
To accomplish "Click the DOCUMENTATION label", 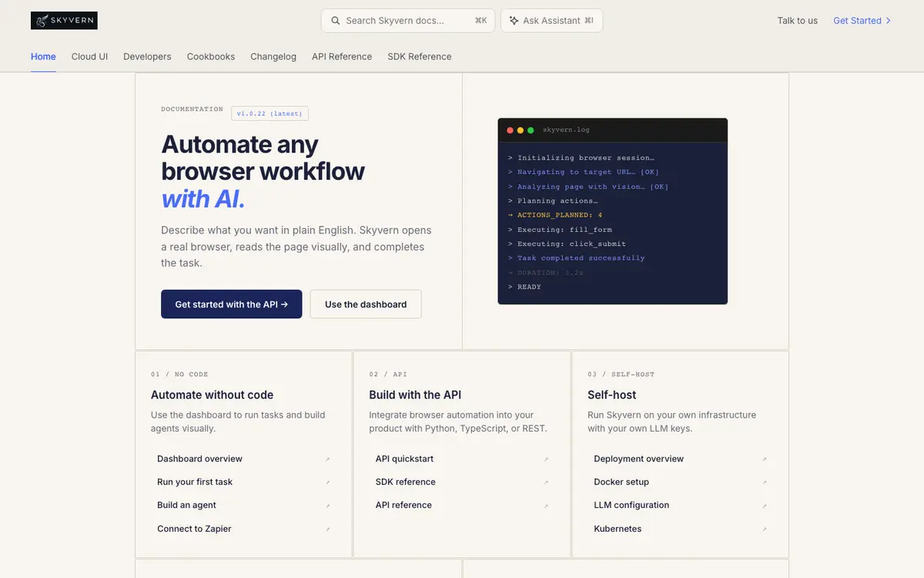I will (192, 109).
